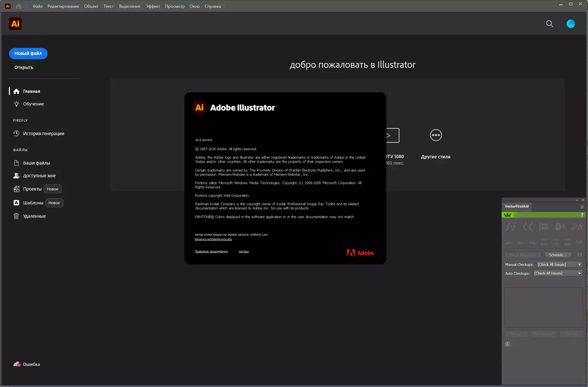Click the R R text icon in VectorFirstAid
Screen dimensions: 588x387
[561, 227]
